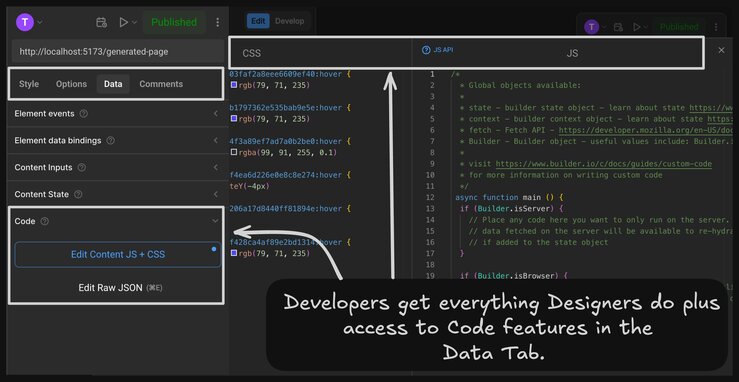Switch to the Options tab
This screenshot has width=739, height=382.
coord(71,84)
